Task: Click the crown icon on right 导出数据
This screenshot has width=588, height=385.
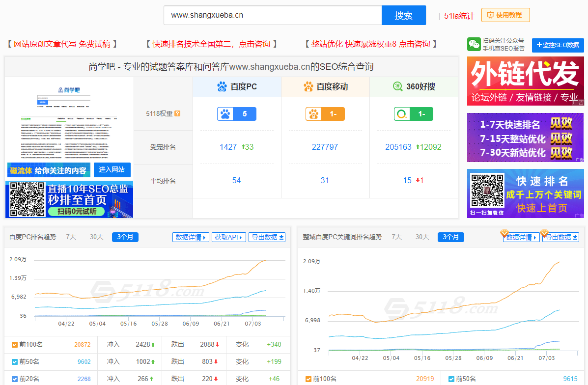Action: (544, 233)
